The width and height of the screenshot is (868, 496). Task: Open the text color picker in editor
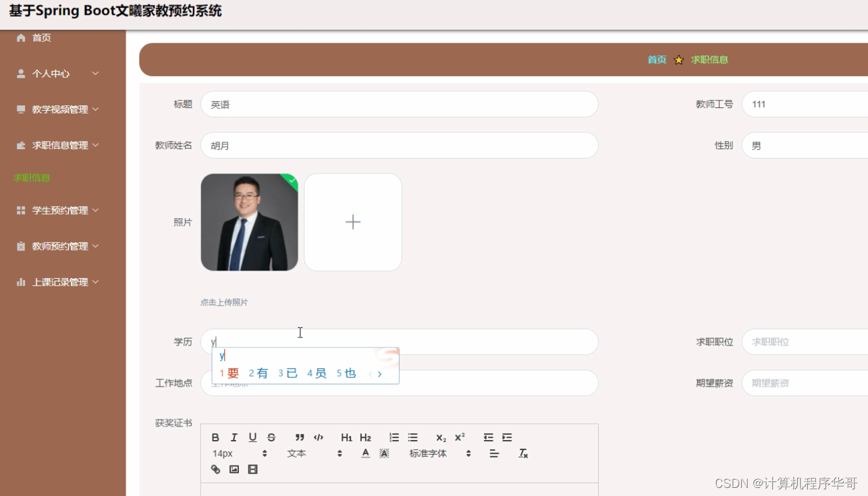(x=365, y=453)
